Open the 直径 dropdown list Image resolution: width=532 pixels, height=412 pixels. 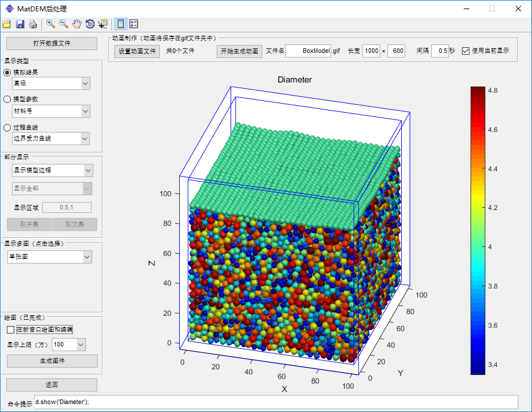85,84
